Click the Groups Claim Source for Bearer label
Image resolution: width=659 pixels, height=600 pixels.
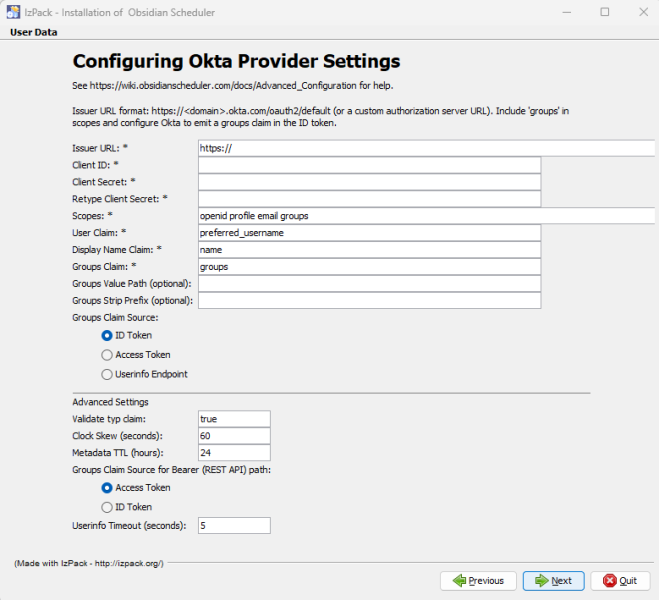coord(171,470)
